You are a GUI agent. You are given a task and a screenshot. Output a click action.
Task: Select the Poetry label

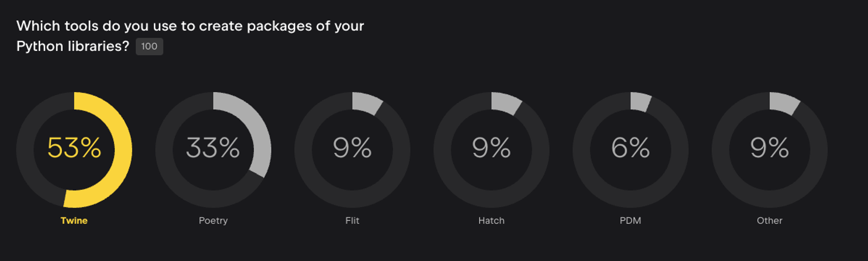coord(213,220)
